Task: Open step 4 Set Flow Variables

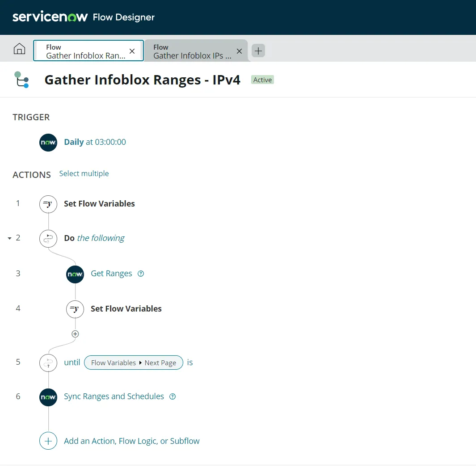Action: (x=126, y=309)
